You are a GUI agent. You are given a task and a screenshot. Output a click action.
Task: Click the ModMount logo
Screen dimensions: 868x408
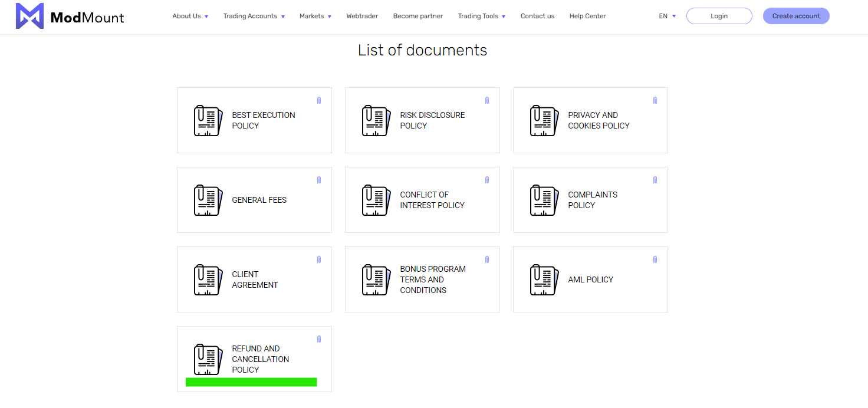[70, 16]
